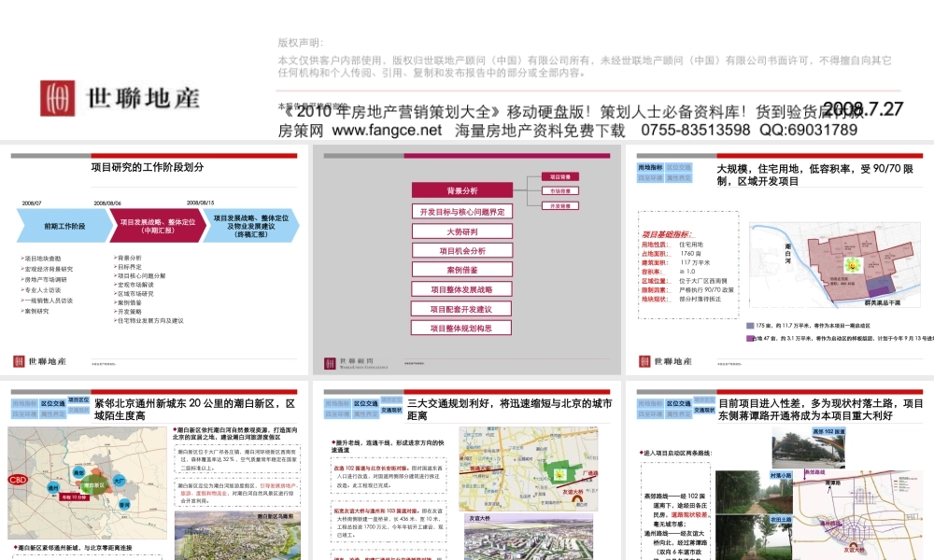Click the red 友谊大桥 arch icon on the traffic map
The height and width of the screenshot is (560, 934).
[x=578, y=499]
